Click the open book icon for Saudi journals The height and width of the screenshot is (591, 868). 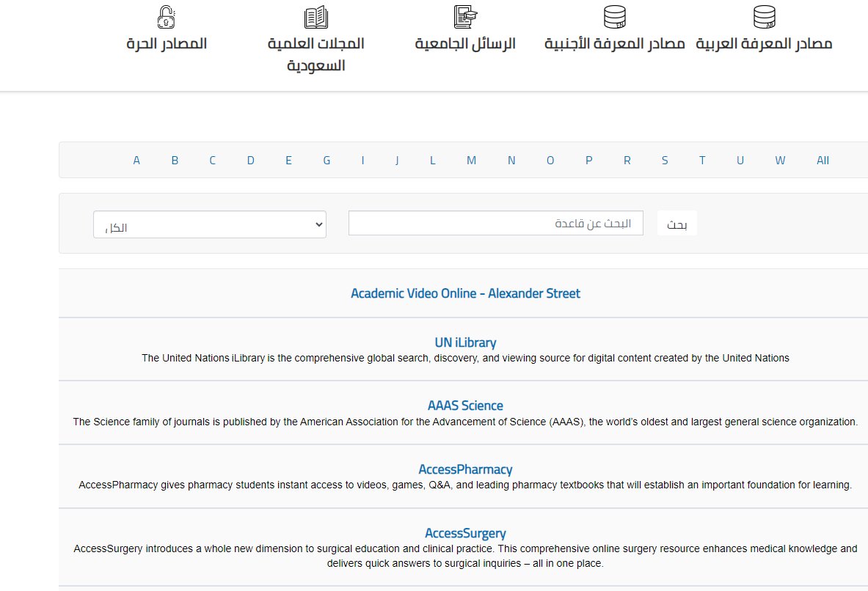tap(316, 17)
